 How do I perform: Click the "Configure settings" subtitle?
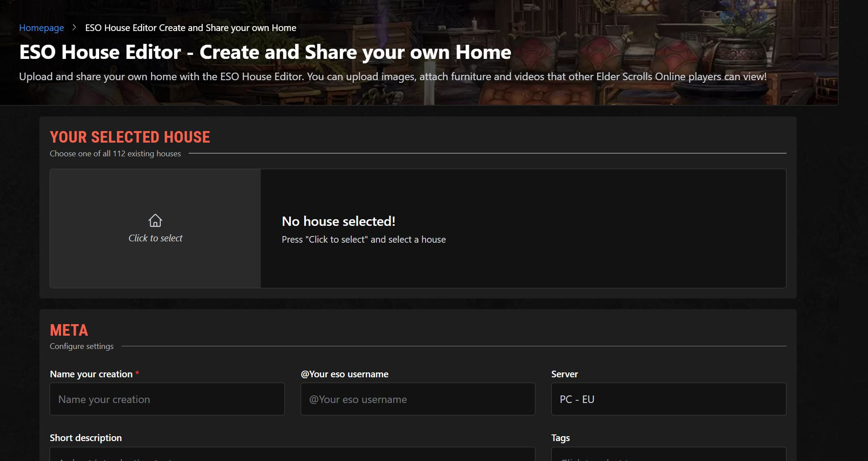(x=81, y=346)
